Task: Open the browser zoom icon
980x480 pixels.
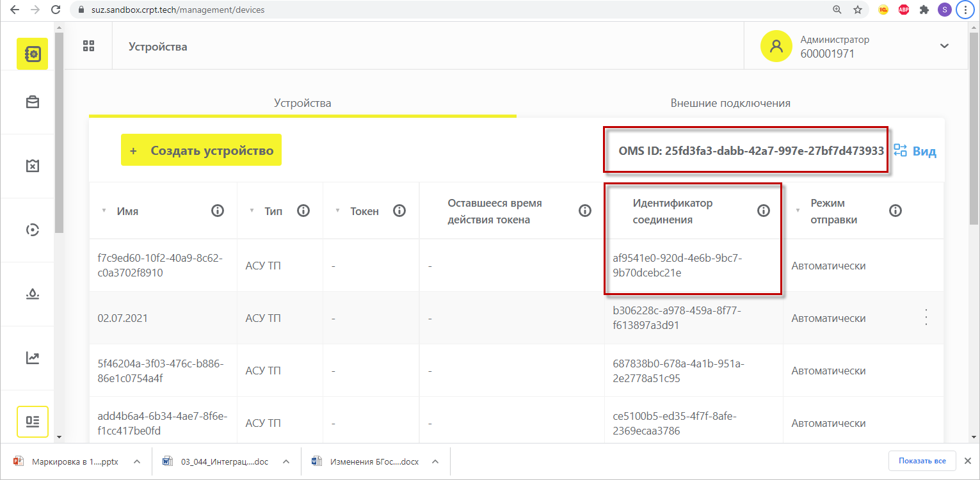Action: [x=837, y=10]
